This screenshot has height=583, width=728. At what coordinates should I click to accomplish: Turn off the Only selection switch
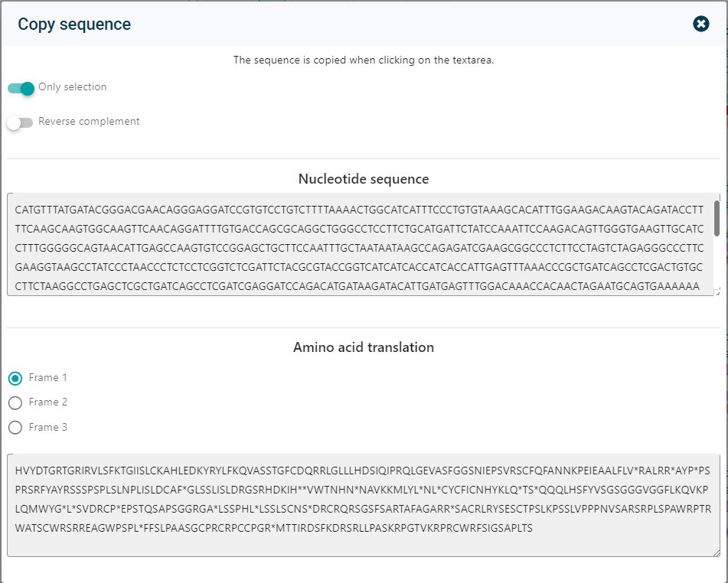pos(21,88)
